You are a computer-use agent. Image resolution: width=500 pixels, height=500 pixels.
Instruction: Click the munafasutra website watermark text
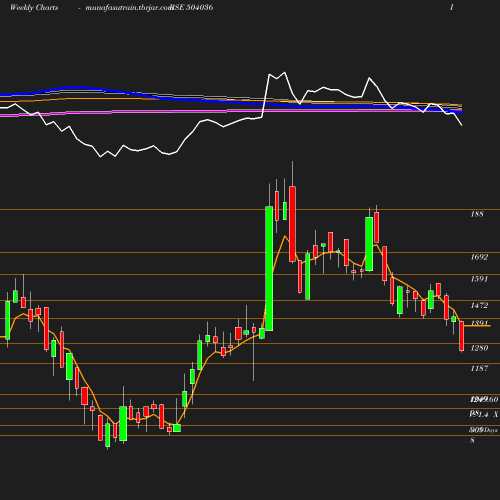point(129,8)
